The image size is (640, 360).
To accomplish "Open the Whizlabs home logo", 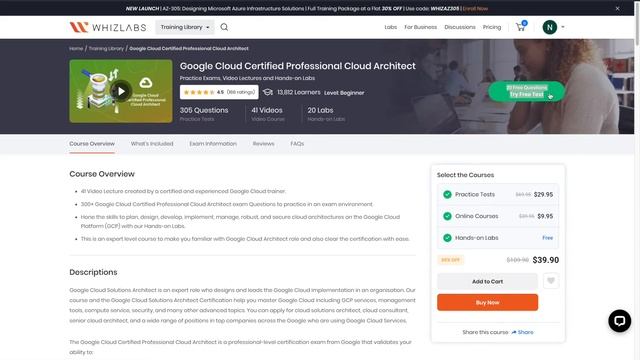I will [108, 27].
